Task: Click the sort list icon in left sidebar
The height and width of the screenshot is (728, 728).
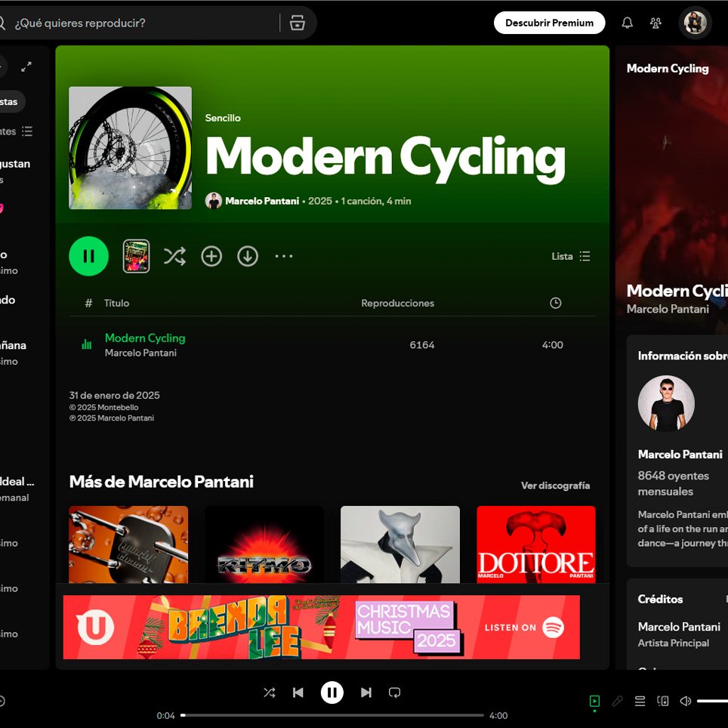Action: (x=27, y=131)
